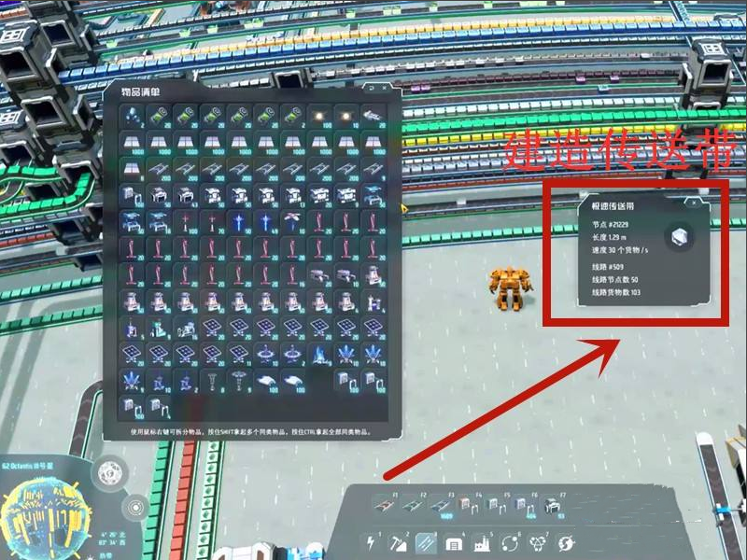Pick up the glowing orb stack of 100

click(x=319, y=117)
